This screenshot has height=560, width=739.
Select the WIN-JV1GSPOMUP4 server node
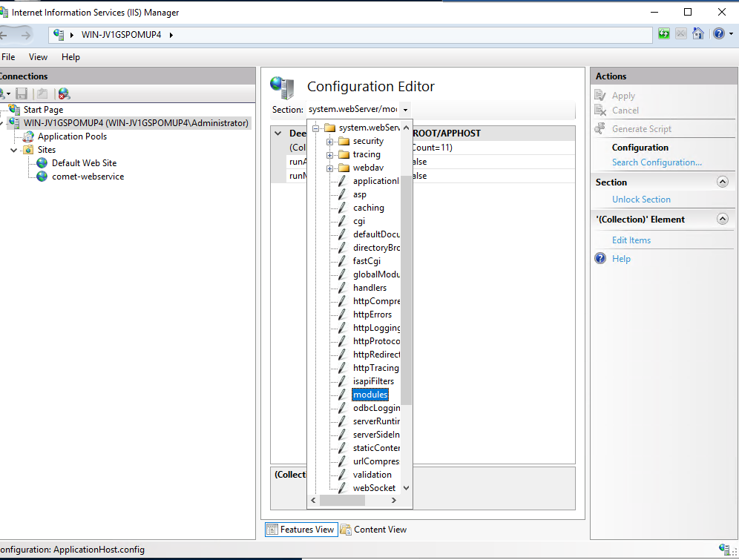click(x=136, y=123)
